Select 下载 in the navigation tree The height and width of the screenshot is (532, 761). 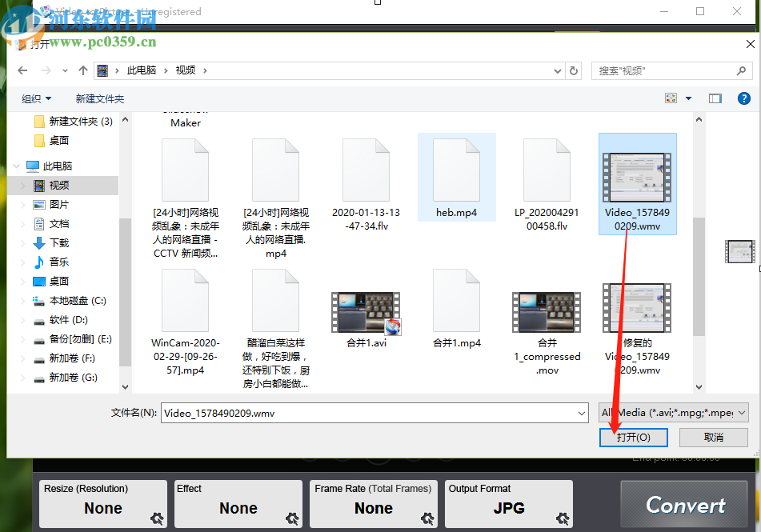point(51,243)
